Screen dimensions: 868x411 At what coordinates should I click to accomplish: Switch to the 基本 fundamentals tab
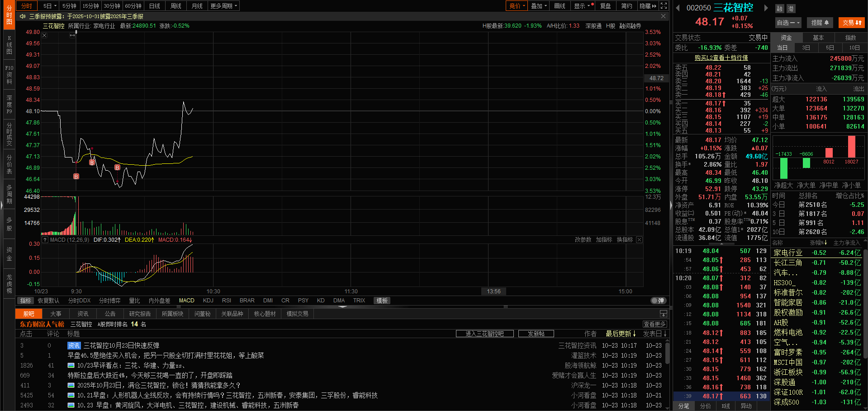click(x=818, y=38)
